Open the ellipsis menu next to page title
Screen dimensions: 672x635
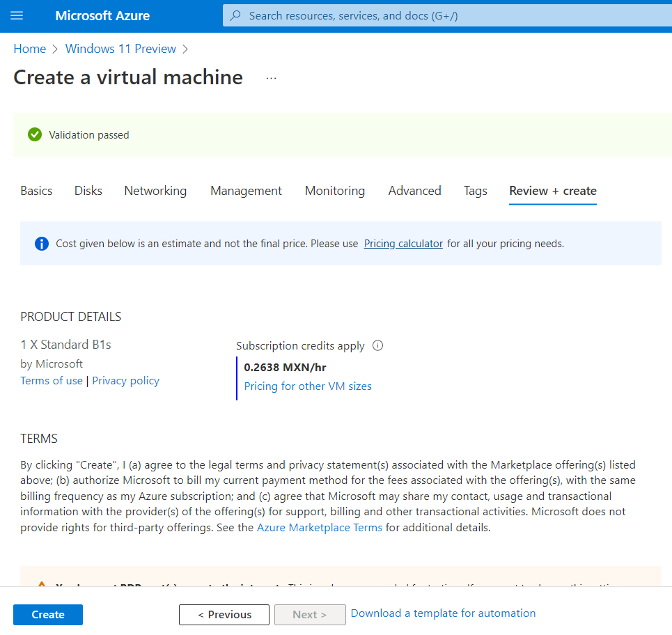click(x=270, y=78)
